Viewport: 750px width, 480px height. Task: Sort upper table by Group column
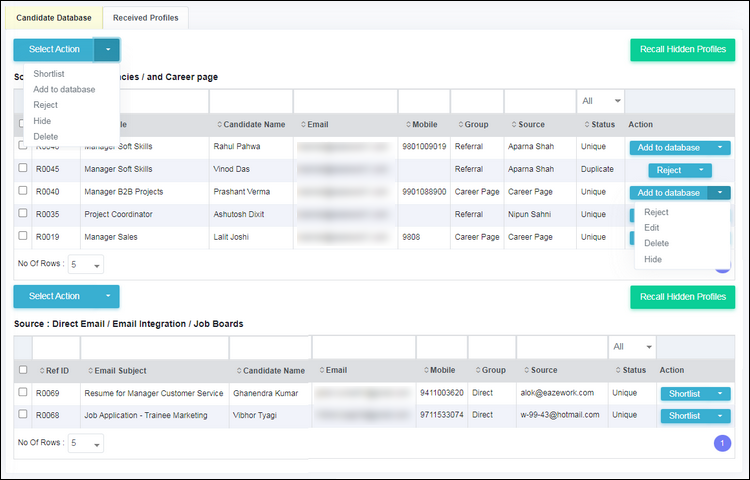(473, 124)
